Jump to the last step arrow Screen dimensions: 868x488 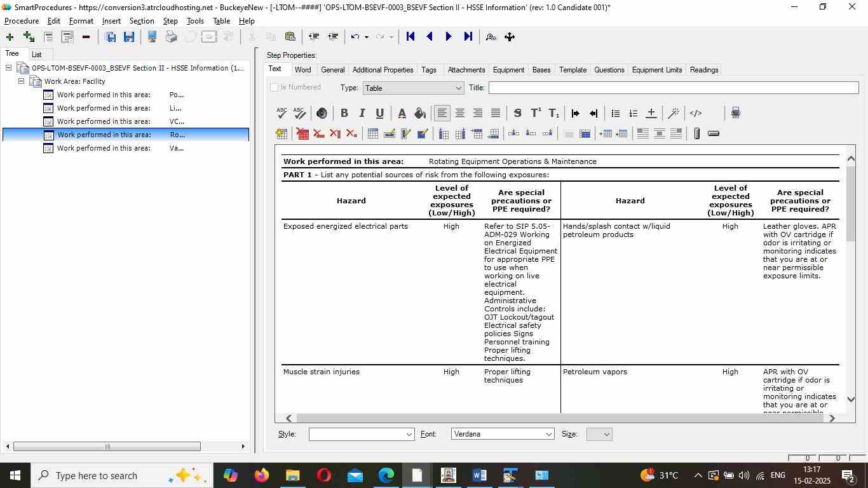pos(468,37)
